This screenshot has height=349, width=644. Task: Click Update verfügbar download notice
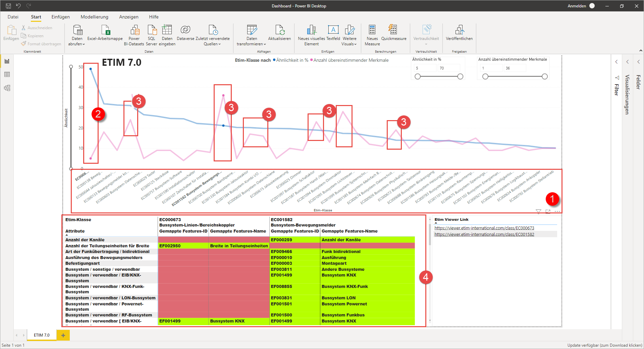(x=605, y=345)
